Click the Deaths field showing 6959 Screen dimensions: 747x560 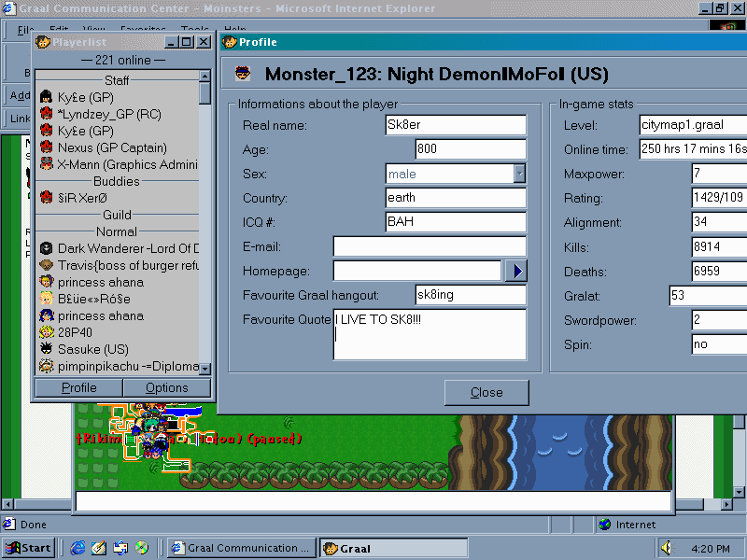click(719, 271)
